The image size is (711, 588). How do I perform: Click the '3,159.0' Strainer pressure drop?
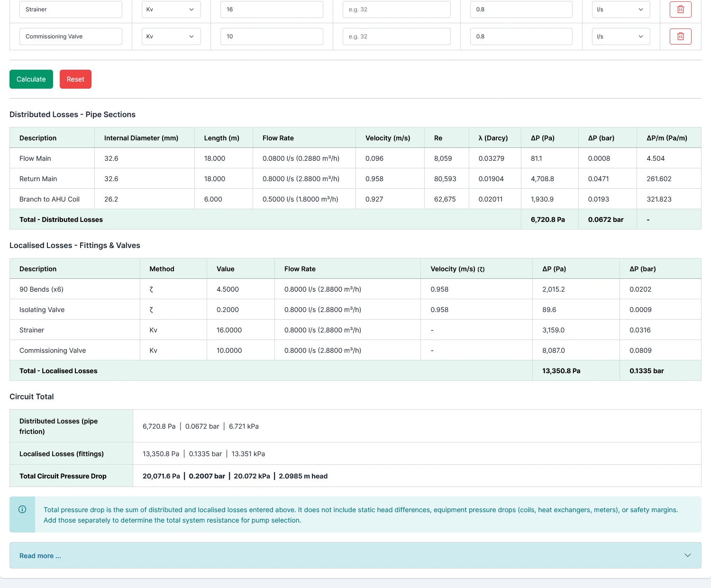click(553, 330)
